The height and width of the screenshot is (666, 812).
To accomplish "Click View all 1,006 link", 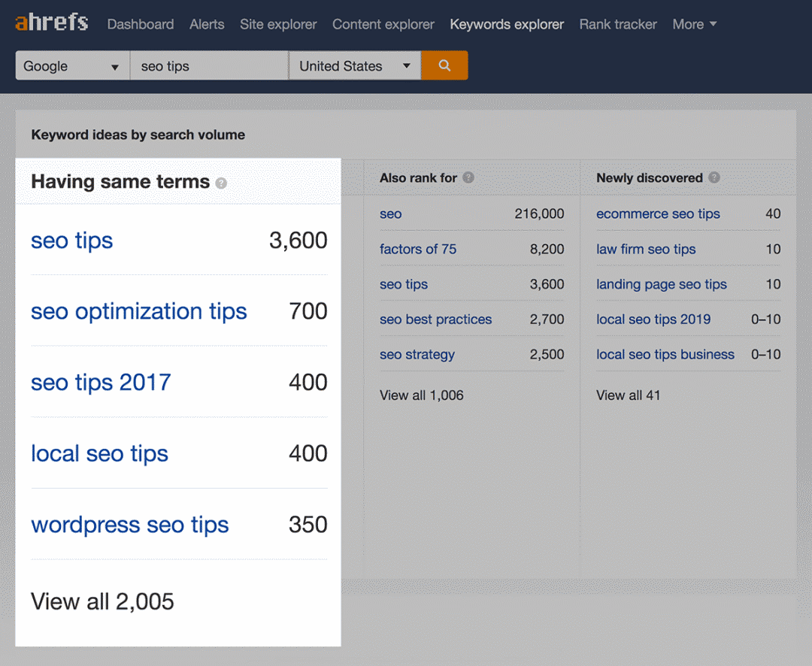I will click(421, 395).
